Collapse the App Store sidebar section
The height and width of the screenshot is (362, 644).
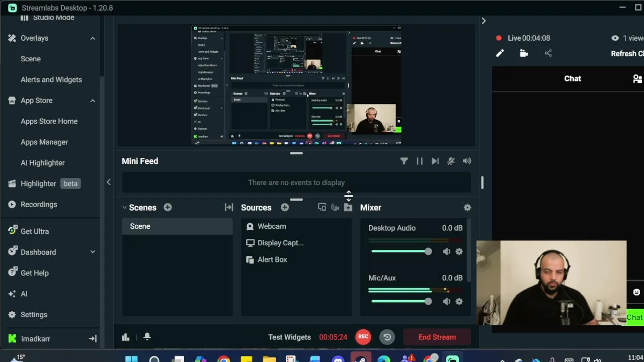point(93,101)
